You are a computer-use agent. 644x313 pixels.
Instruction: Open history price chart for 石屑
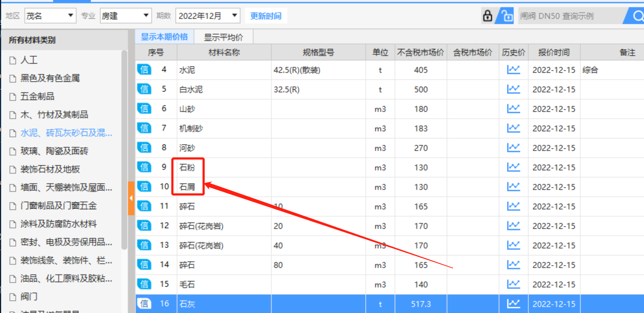(513, 186)
